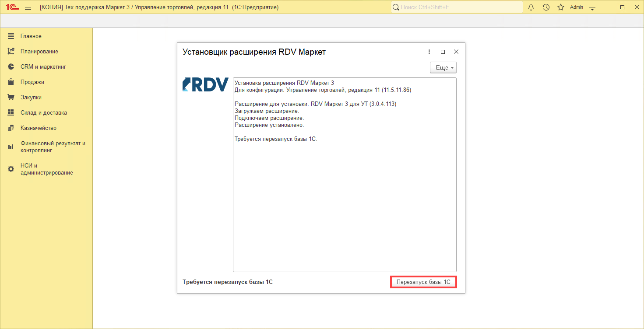Viewport: 644px width, 329px height.
Task: Open the notifications bell
Action: (531, 7)
